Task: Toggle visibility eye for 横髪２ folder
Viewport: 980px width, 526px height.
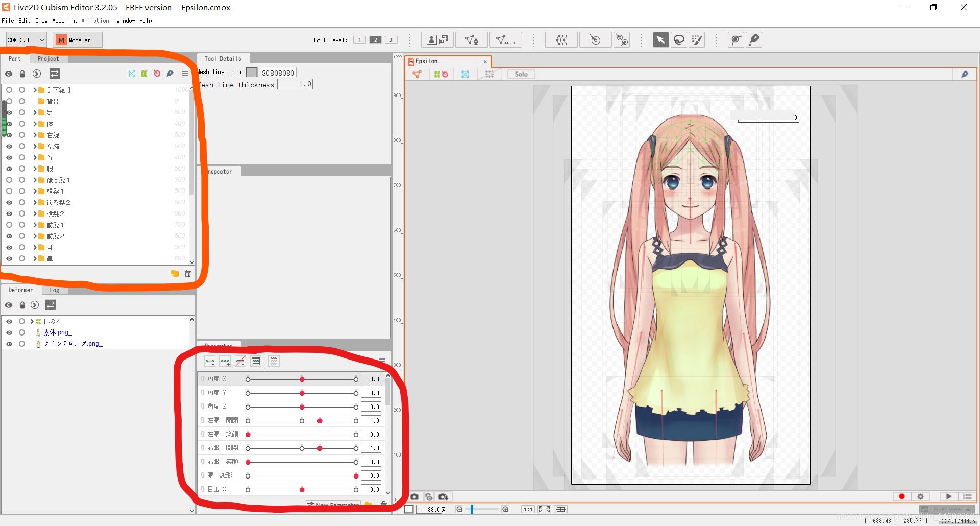Action: tap(9, 213)
